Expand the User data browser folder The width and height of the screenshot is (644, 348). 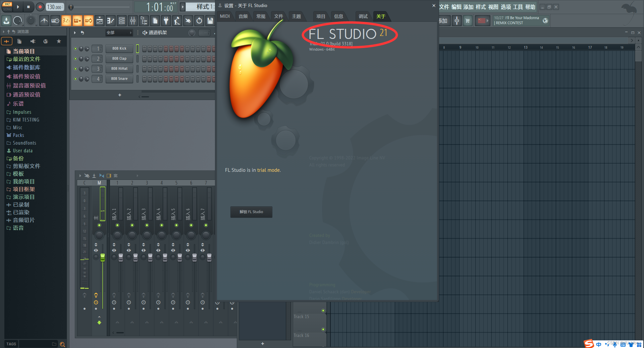[20, 151]
